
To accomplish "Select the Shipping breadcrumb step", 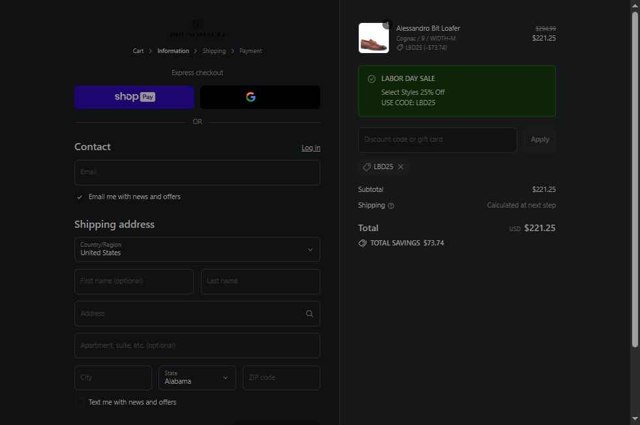I will [214, 51].
